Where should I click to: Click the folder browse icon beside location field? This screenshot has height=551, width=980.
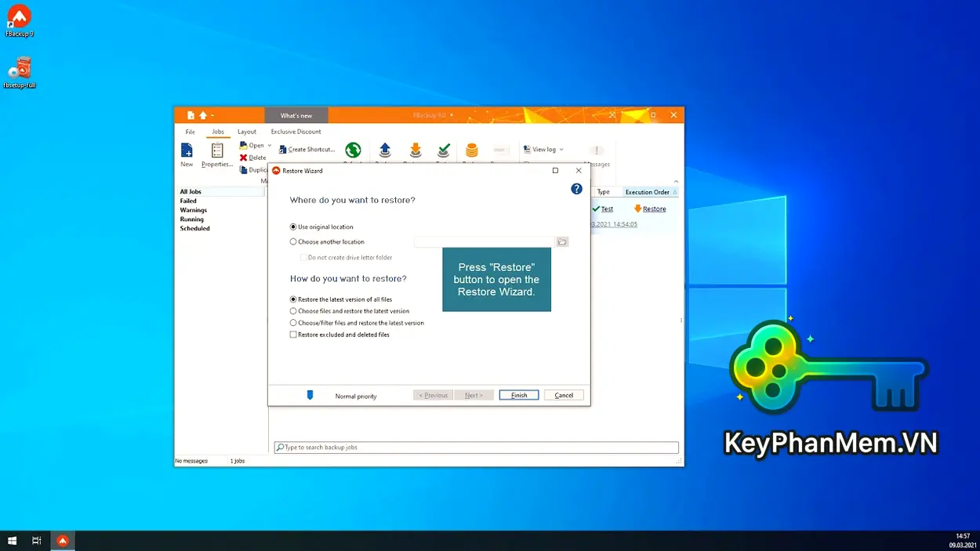(562, 241)
